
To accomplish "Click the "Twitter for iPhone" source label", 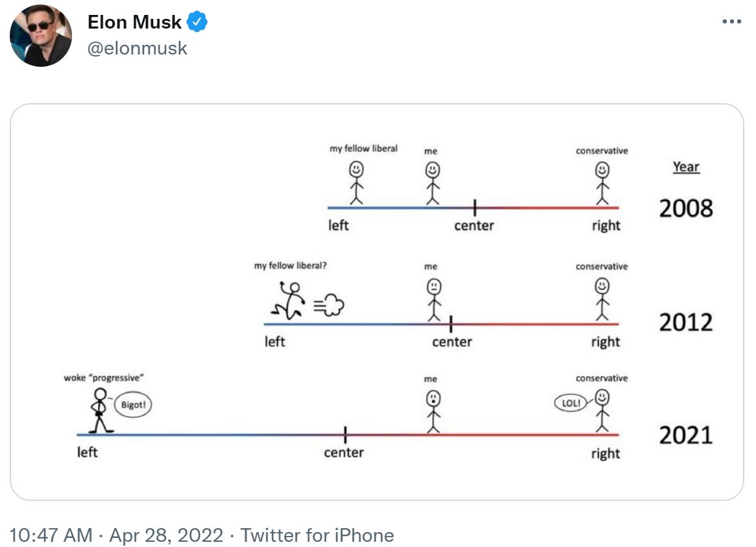I will (317, 535).
